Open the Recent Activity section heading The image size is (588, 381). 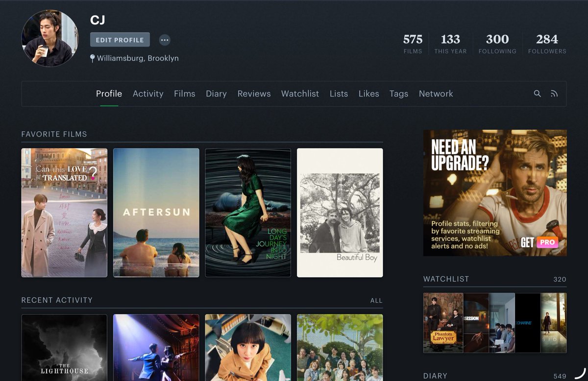[57, 300]
